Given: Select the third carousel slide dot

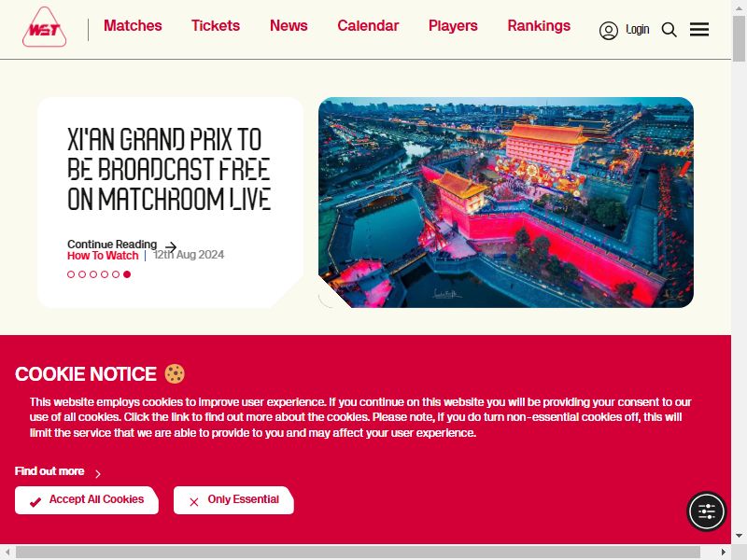Looking at the screenshot, I should pos(93,274).
